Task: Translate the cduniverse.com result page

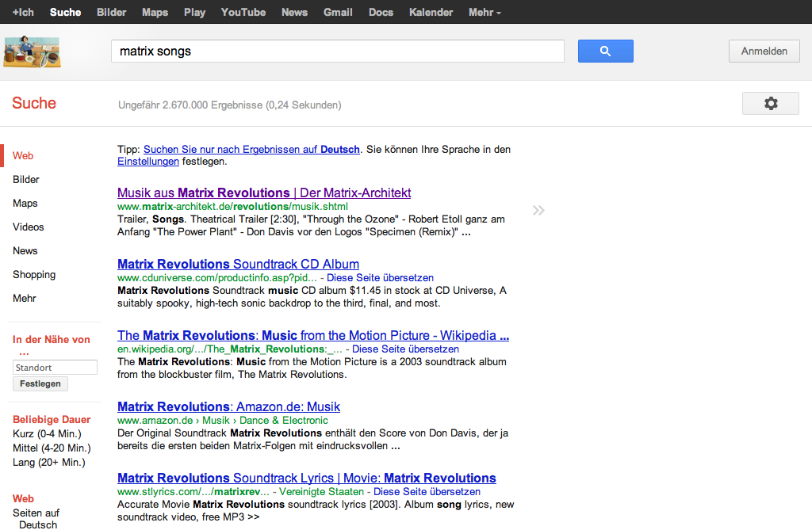Action: click(x=380, y=278)
